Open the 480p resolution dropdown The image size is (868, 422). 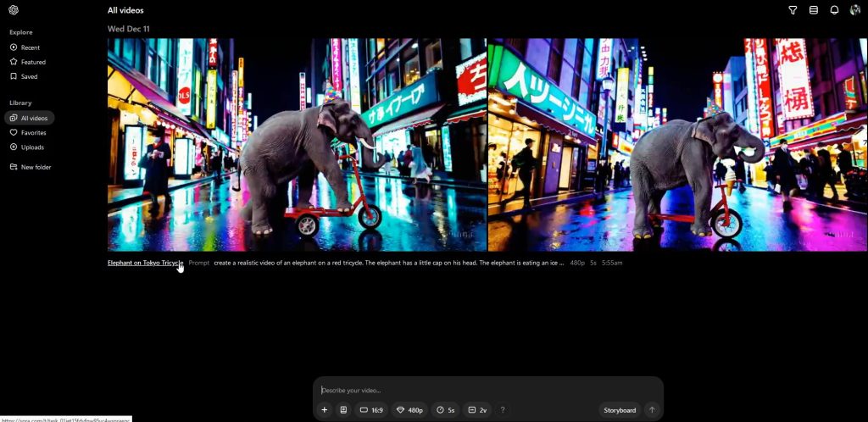pos(410,410)
